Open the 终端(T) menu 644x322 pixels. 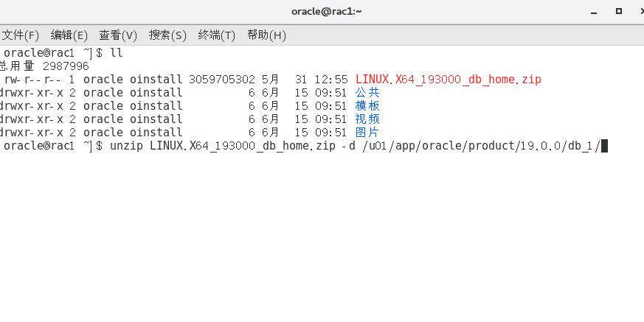pos(217,35)
